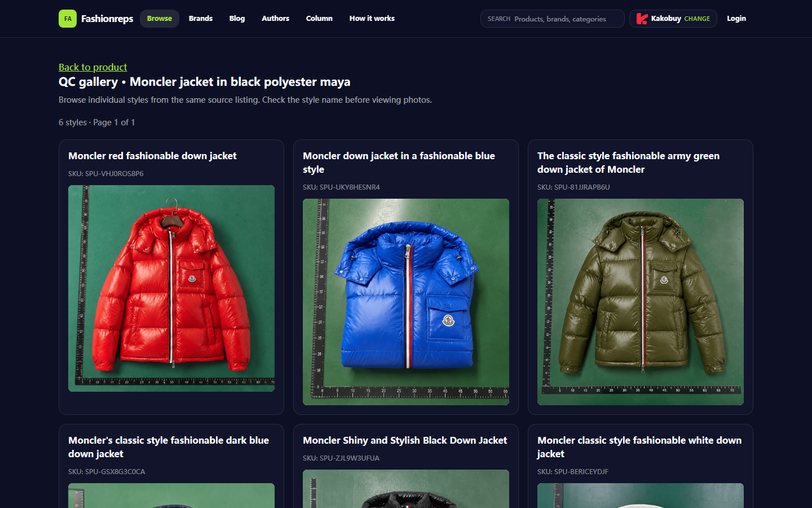View the red jacket photo
Viewport: 812px width, 508px height.
171,288
